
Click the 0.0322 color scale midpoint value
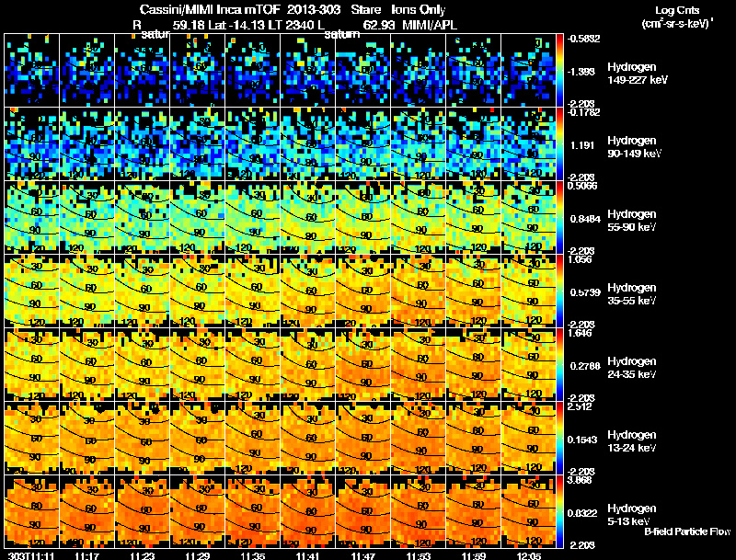coord(582,513)
